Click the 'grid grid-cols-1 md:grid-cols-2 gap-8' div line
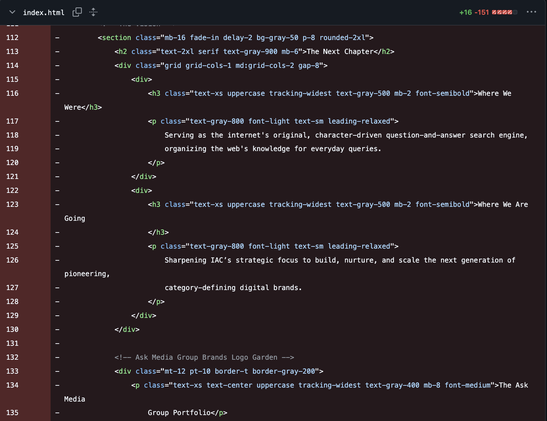Screen dimensions: 547x421 [x=221, y=66]
